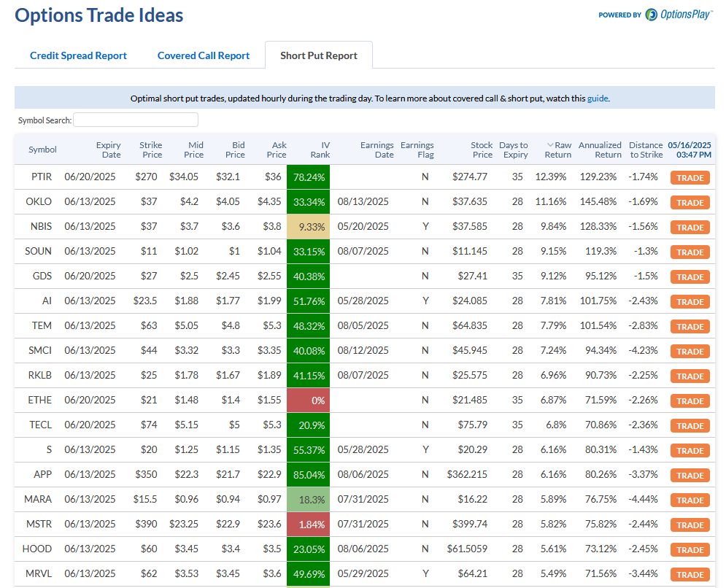Click S row earnings flag Y
Screen dimensions: 726x588
point(425,449)
